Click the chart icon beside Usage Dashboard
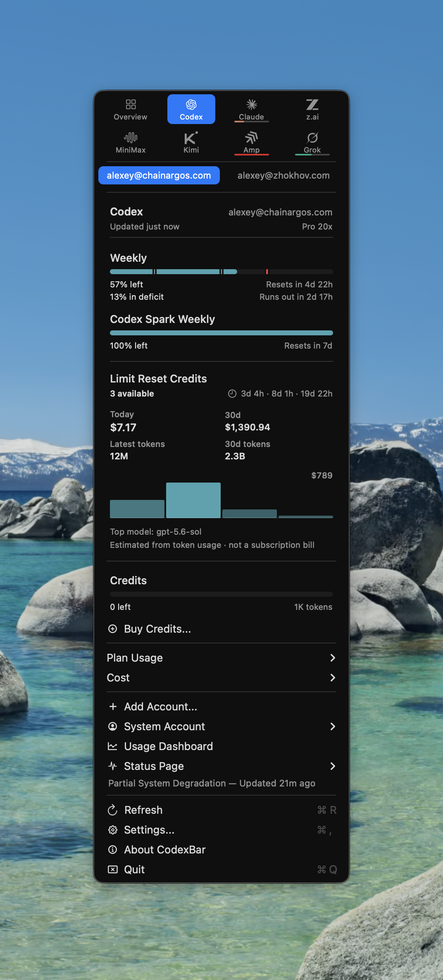Image resolution: width=443 pixels, height=980 pixels. (112, 746)
